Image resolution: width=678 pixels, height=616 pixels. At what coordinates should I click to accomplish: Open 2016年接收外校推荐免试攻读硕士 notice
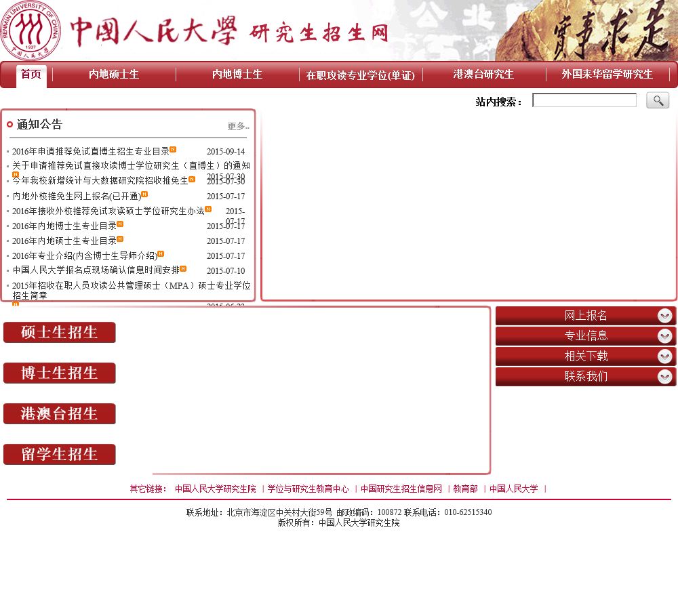tap(108, 211)
